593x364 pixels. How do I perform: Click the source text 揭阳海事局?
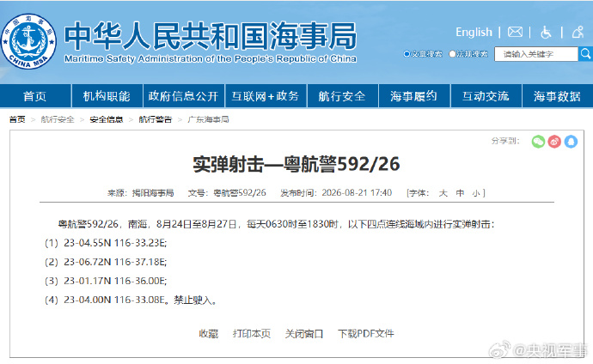pyautogui.click(x=153, y=193)
